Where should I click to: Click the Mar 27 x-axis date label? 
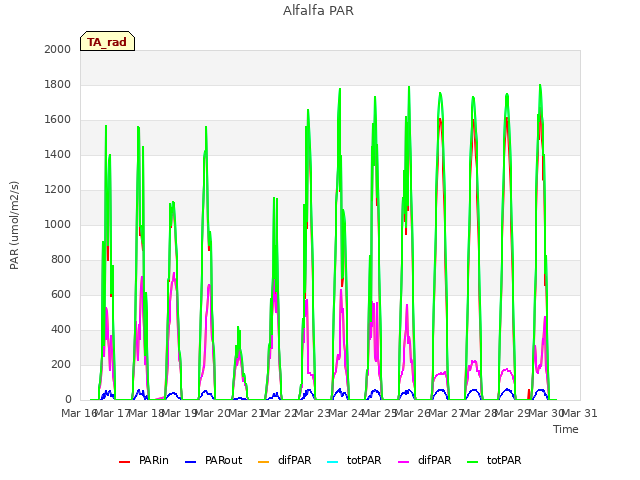(x=447, y=413)
